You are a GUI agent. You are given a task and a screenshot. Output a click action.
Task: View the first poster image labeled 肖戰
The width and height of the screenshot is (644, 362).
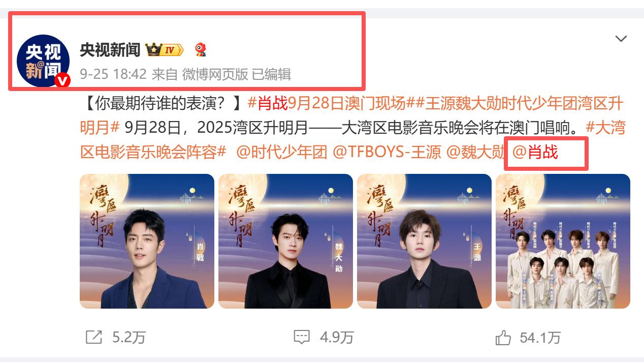point(147,241)
